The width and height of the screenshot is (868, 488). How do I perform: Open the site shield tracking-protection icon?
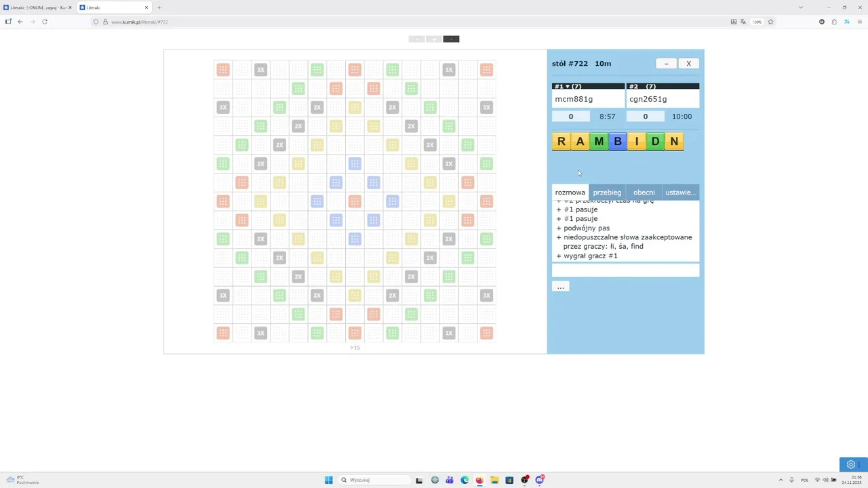96,22
